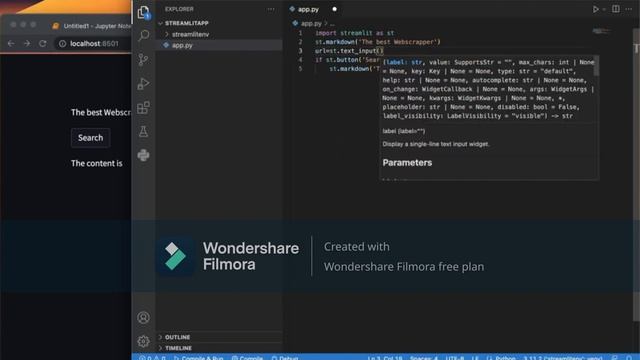Select the app.py editor tab
Viewport: 640px width, 360px height.
click(313, 9)
